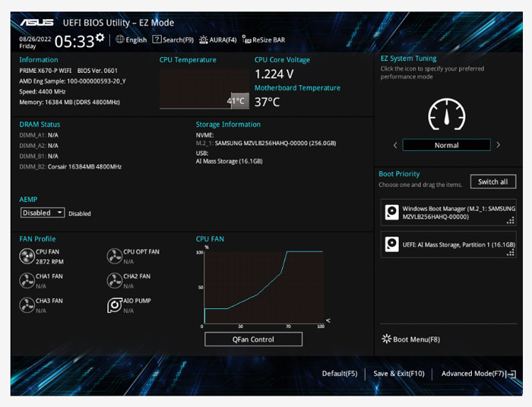This screenshot has width=532, height=407.
Task: Open the AEMP Disabled dropdown
Action: point(43,213)
